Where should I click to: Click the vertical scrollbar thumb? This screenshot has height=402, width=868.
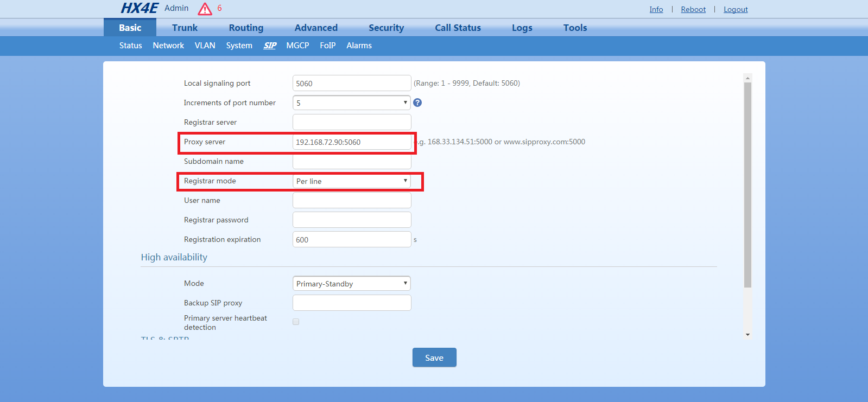click(747, 184)
